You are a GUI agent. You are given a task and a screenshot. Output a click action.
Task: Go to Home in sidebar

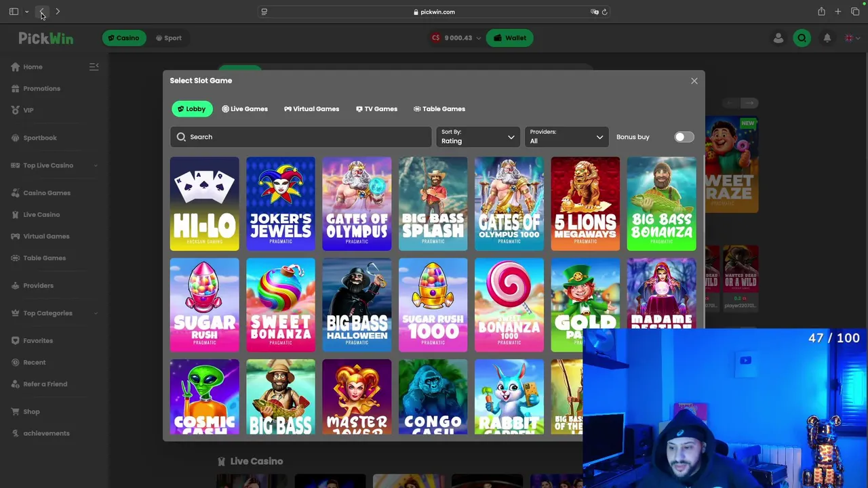click(x=27, y=67)
